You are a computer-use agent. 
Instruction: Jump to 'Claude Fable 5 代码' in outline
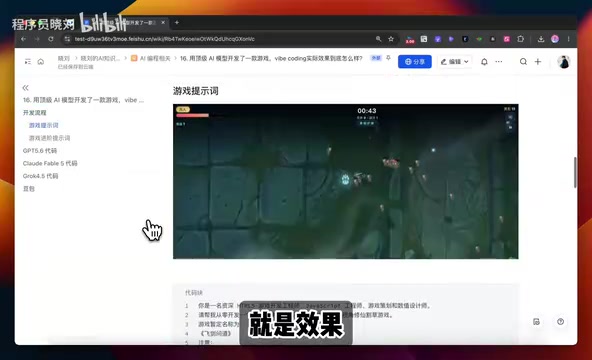(x=50, y=163)
